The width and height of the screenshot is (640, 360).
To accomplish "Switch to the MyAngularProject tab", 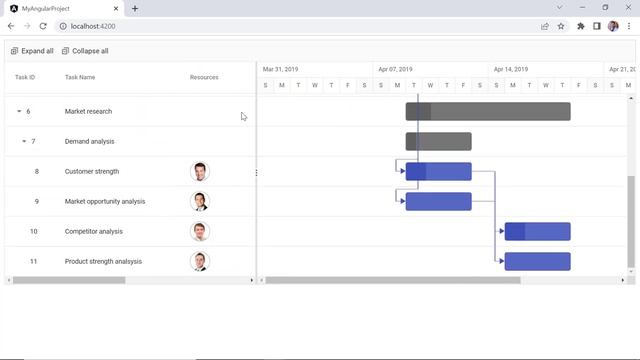I will pyautogui.click(x=63, y=9).
